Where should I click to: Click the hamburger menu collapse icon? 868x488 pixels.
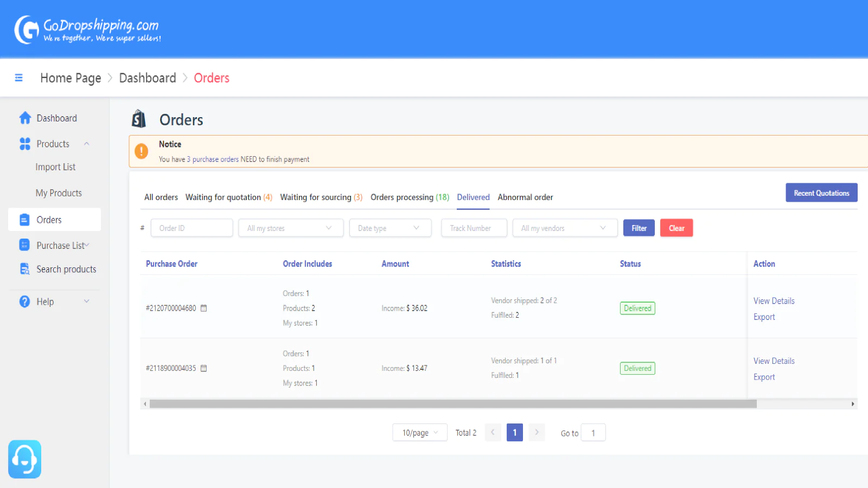tap(18, 78)
